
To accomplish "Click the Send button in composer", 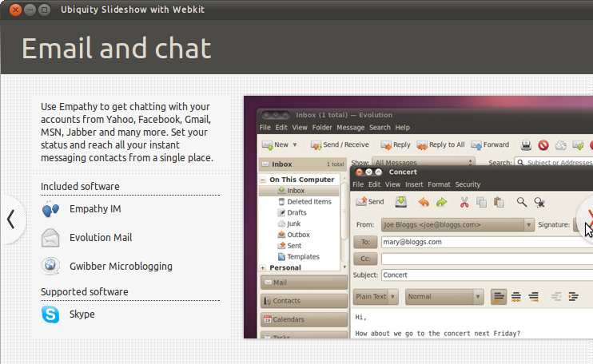I will pos(369,202).
